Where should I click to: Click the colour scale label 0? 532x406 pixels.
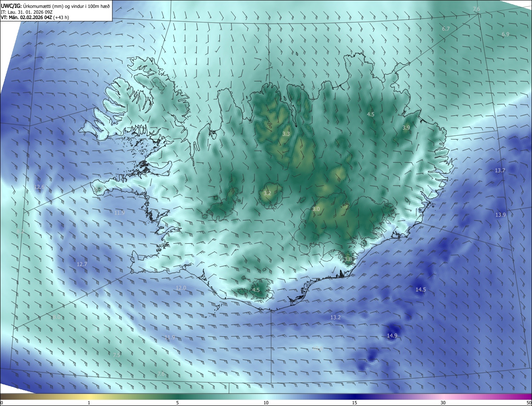[x=1, y=403]
